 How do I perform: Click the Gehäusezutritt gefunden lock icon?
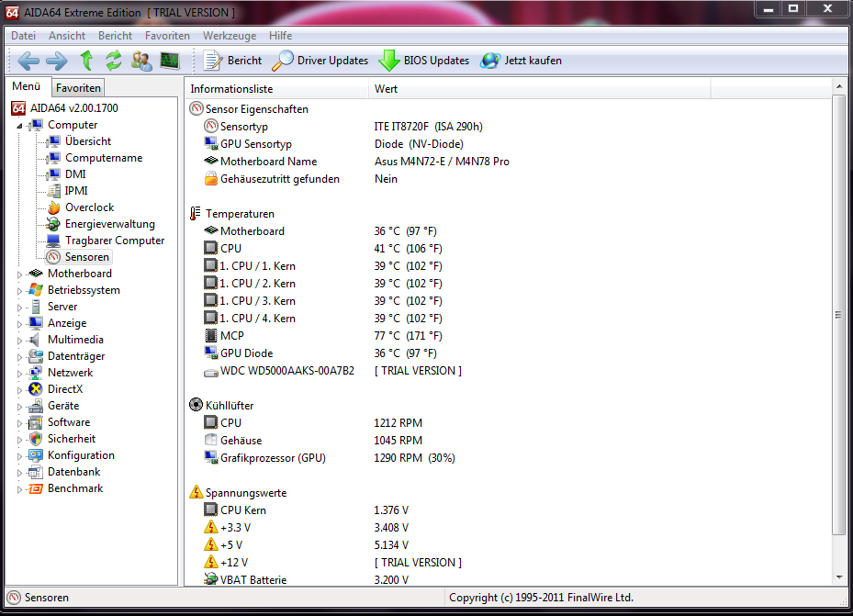click(x=211, y=178)
